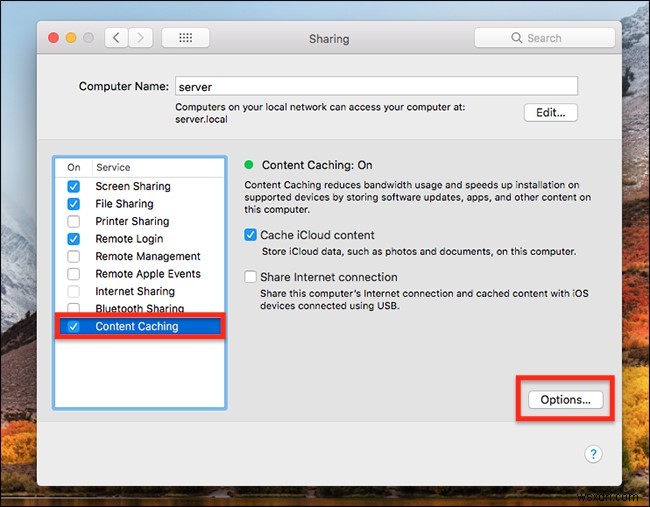
Task: Toggle the Screen Sharing checkbox
Action: pos(74,187)
